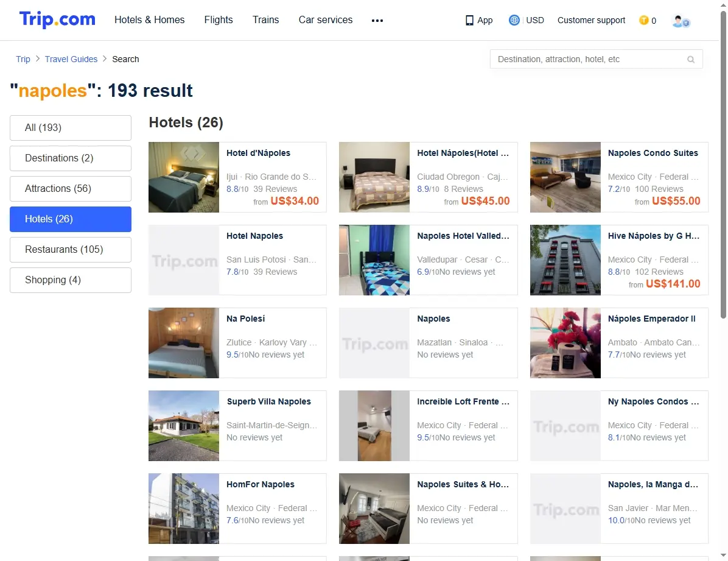
Task: Select the All (193) filter tab
Action: 71,127
